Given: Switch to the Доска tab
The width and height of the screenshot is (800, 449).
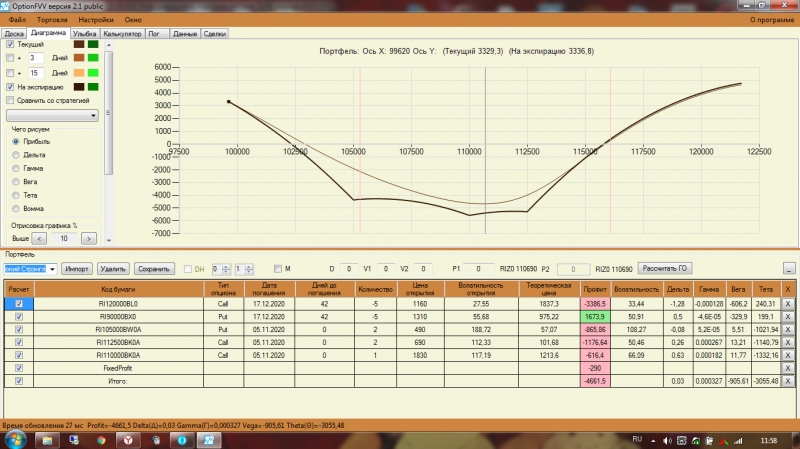Looking at the screenshot, I should click(x=14, y=34).
